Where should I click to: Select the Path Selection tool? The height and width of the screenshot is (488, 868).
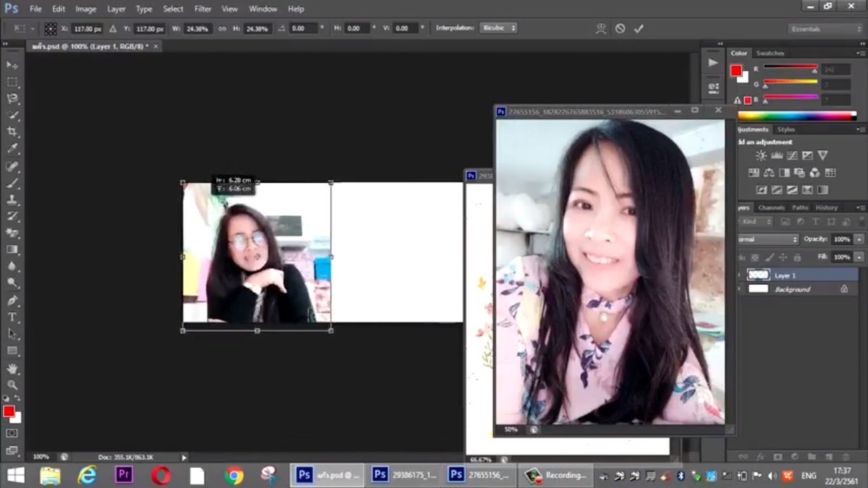12,333
